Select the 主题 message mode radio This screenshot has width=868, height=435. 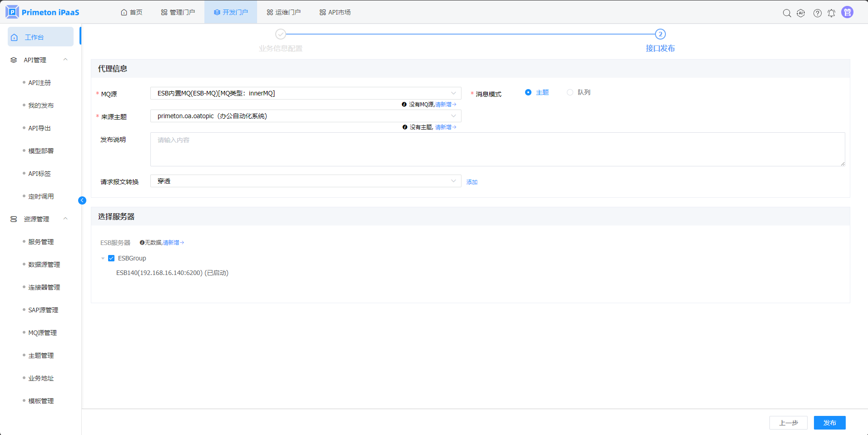point(528,92)
